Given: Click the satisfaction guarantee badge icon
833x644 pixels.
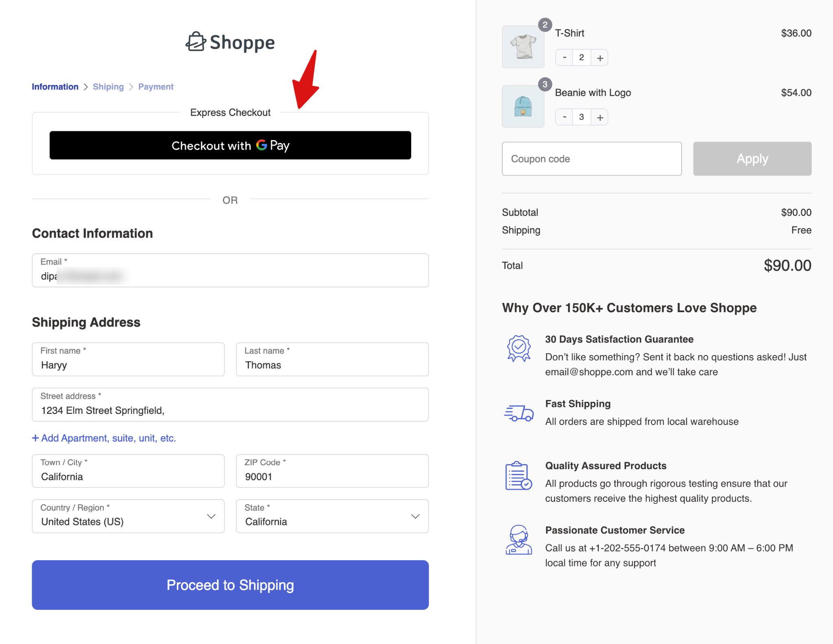Looking at the screenshot, I should point(519,348).
